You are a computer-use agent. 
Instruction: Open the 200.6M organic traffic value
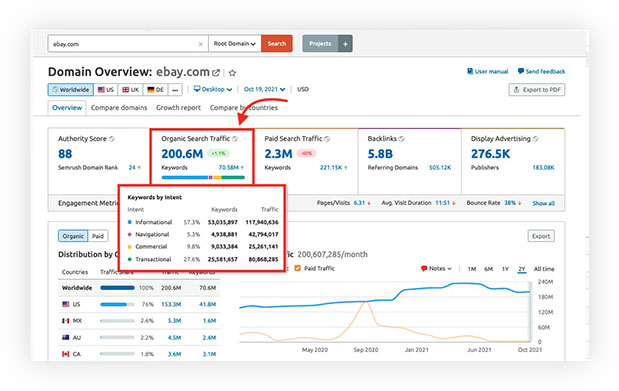point(182,154)
